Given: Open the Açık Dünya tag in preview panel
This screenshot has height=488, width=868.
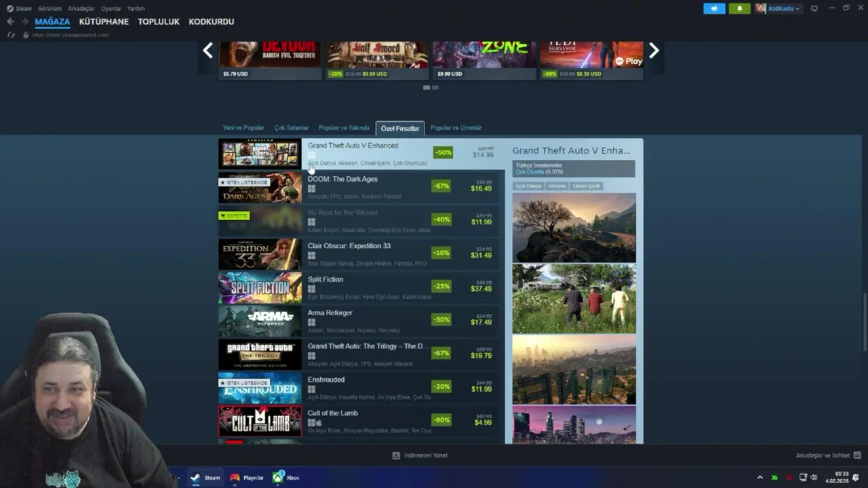Looking at the screenshot, I should (528, 186).
